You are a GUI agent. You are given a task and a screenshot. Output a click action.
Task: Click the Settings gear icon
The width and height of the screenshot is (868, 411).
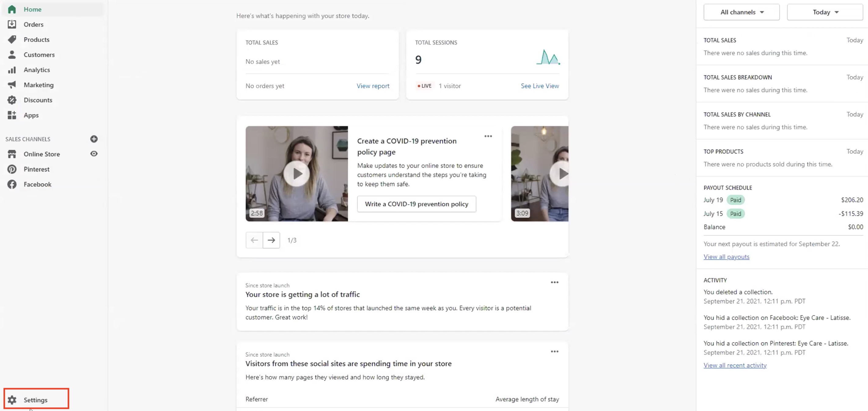(x=12, y=400)
